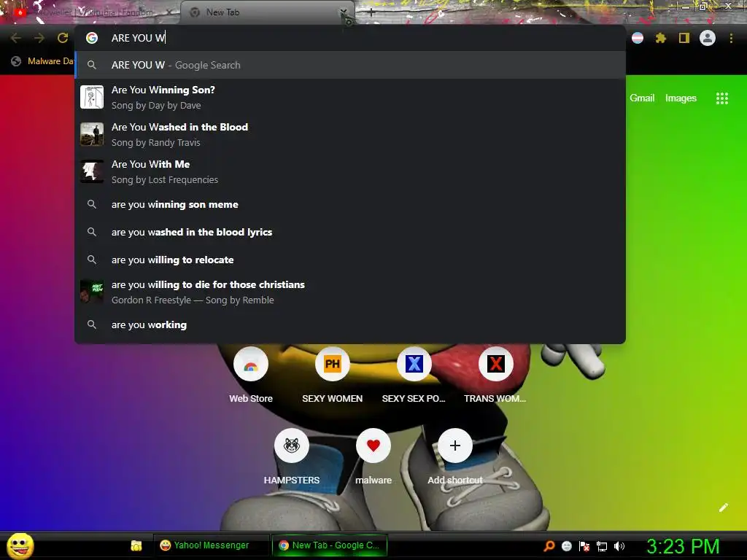Open the folder icon in the taskbar
This screenshot has height=560, width=747.
tap(136, 545)
